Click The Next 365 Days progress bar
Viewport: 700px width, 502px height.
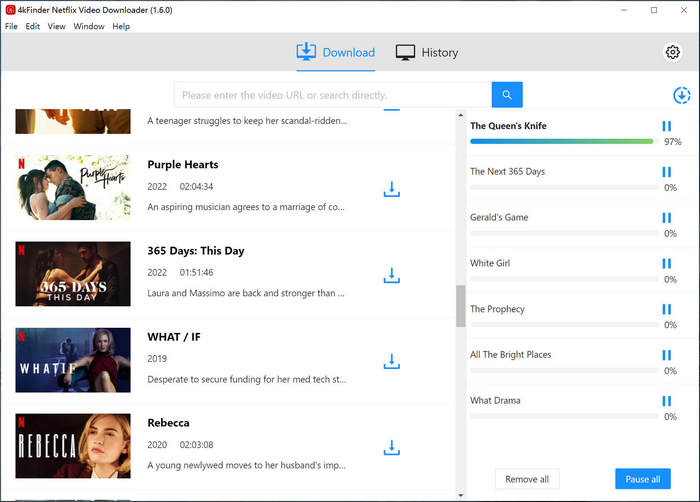pyautogui.click(x=564, y=188)
